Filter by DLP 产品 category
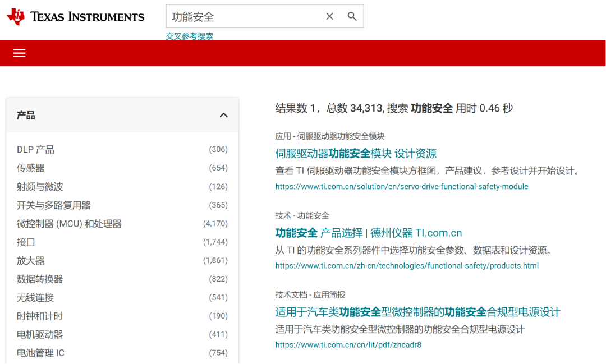Viewport: 606px width, 364px height. click(x=35, y=150)
